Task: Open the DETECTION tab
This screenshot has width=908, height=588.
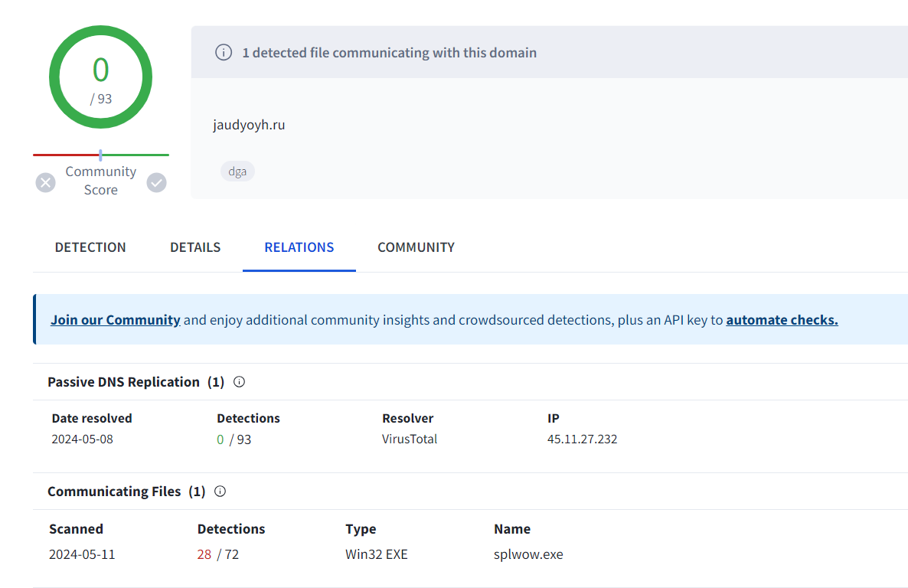Action: (x=90, y=247)
